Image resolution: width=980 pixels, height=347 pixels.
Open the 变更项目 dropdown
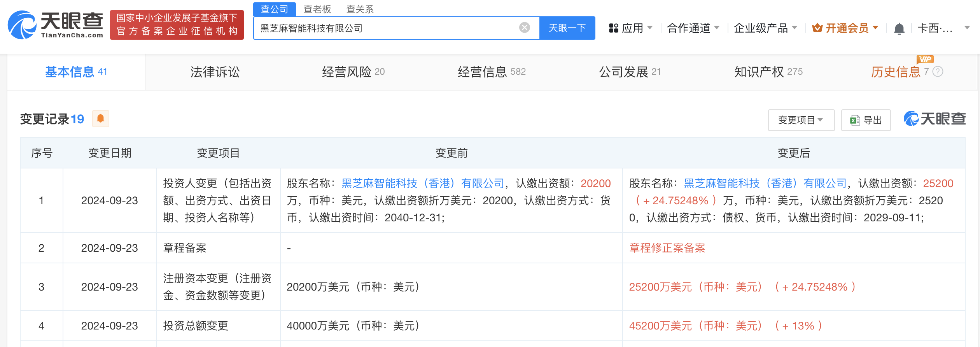[x=801, y=120]
